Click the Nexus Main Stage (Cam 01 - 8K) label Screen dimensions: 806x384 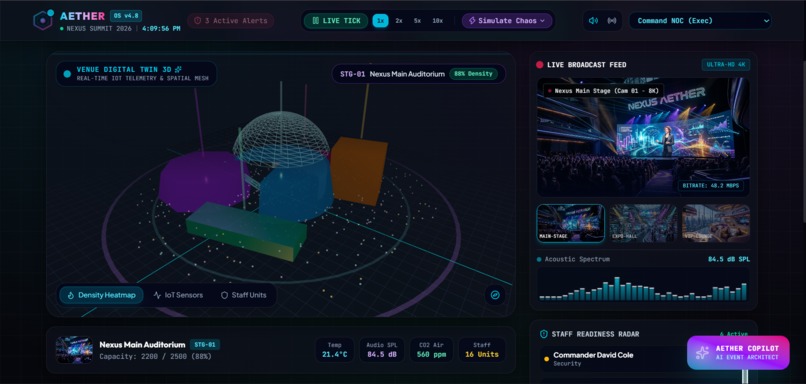(x=604, y=90)
